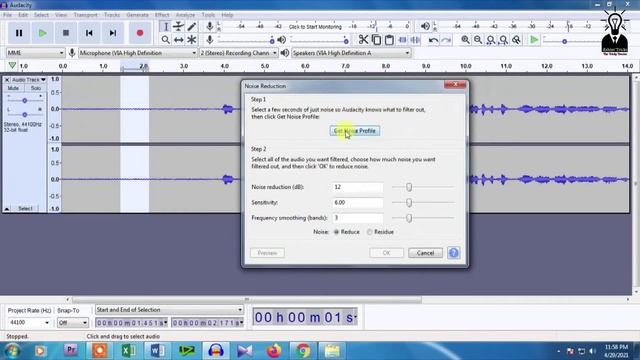Click the Get Noise Profile button
The image size is (640, 360).
(355, 131)
